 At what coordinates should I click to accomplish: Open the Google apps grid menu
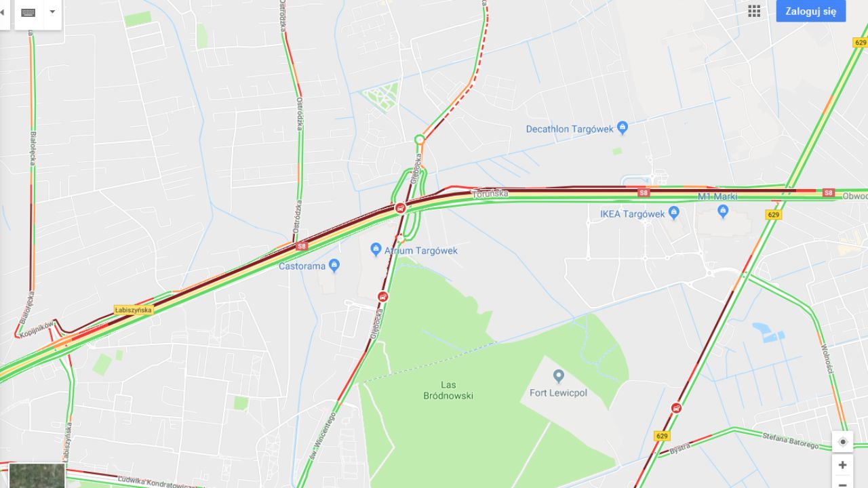click(x=754, y=11)
